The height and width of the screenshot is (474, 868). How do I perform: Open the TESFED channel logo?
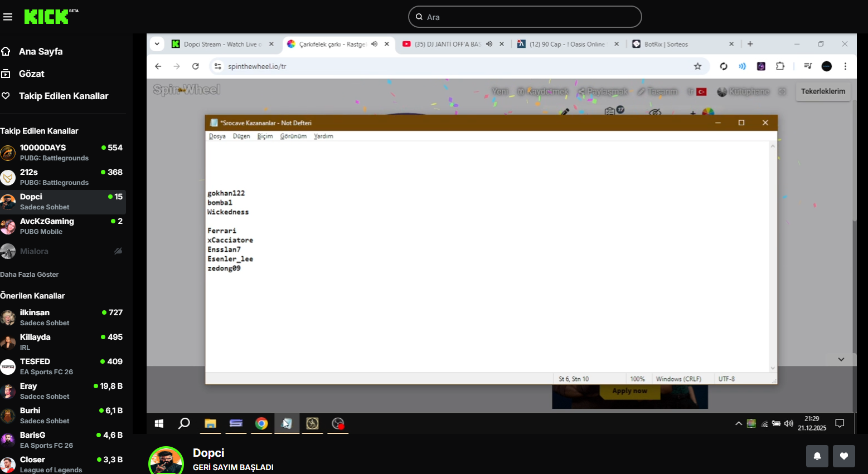[8, 367]
